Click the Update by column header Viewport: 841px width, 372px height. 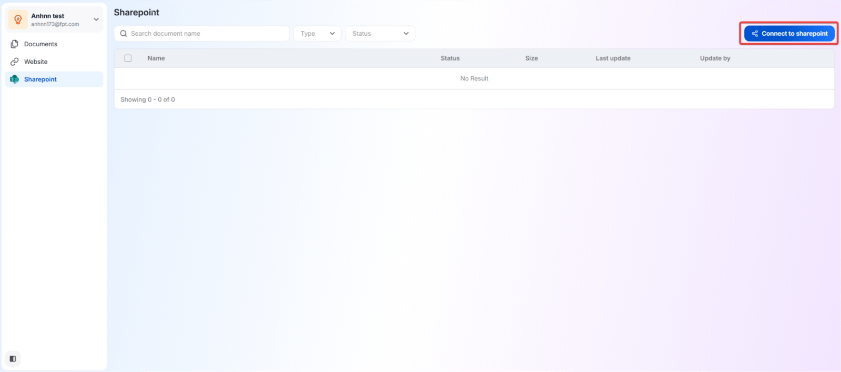[x=715, y=58]
